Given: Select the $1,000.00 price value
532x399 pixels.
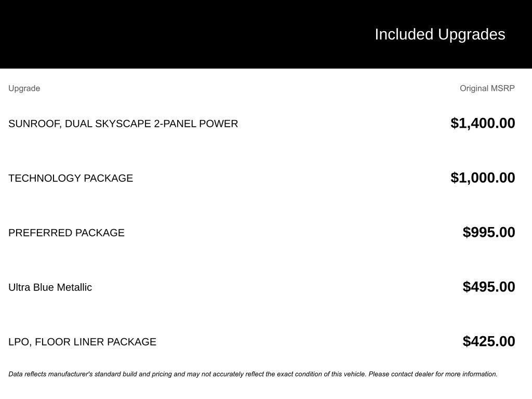Looking at the screenshot, I should tap(483, 178).
